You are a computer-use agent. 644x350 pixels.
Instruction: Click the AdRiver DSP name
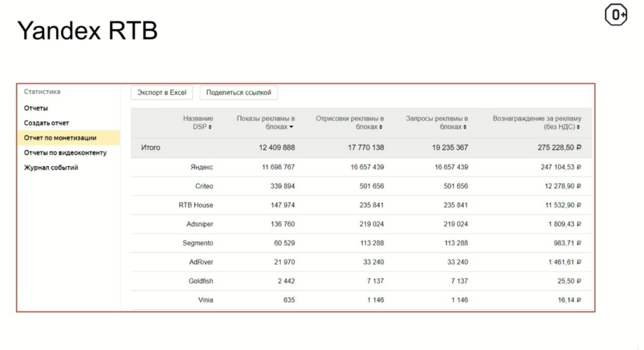pos(201,262)
